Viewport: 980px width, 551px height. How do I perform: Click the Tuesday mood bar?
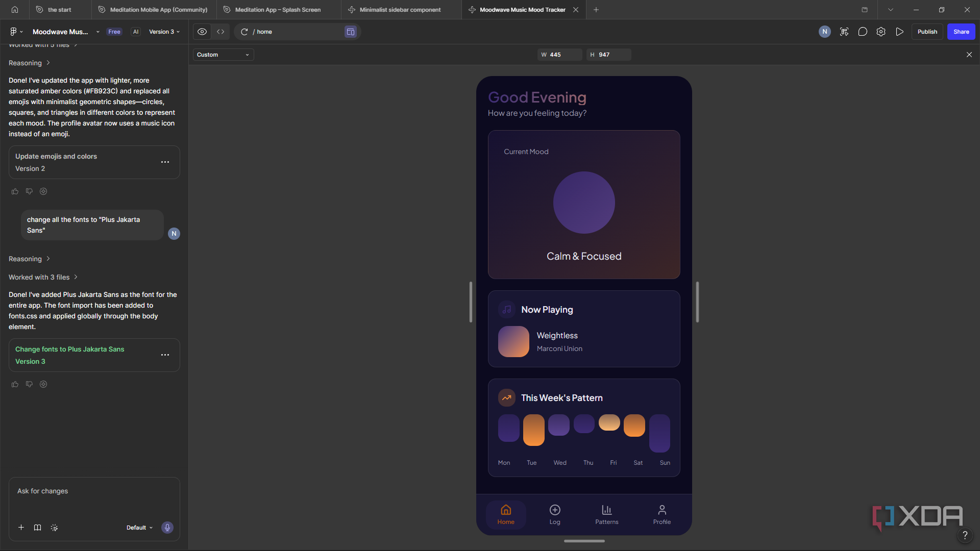coord(534,430)
